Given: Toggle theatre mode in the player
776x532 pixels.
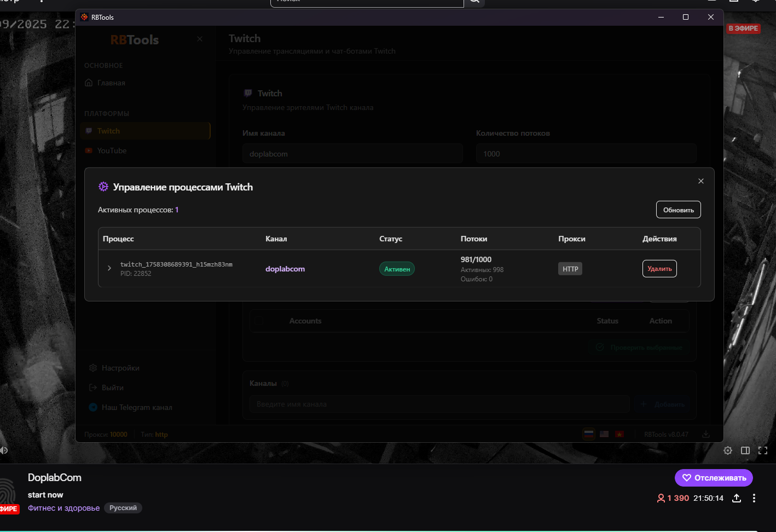Looking at the screenshot, I should (x=745, y=450).
